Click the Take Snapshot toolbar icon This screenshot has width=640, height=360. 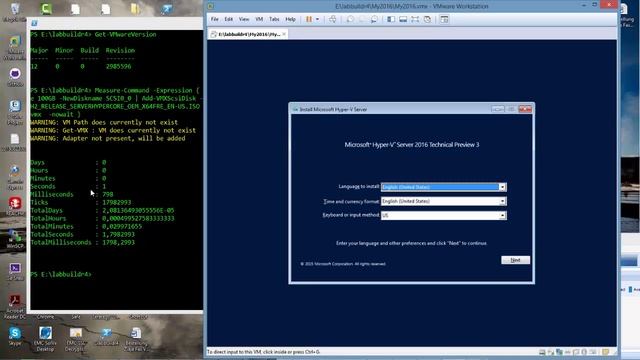coord(350,19)
